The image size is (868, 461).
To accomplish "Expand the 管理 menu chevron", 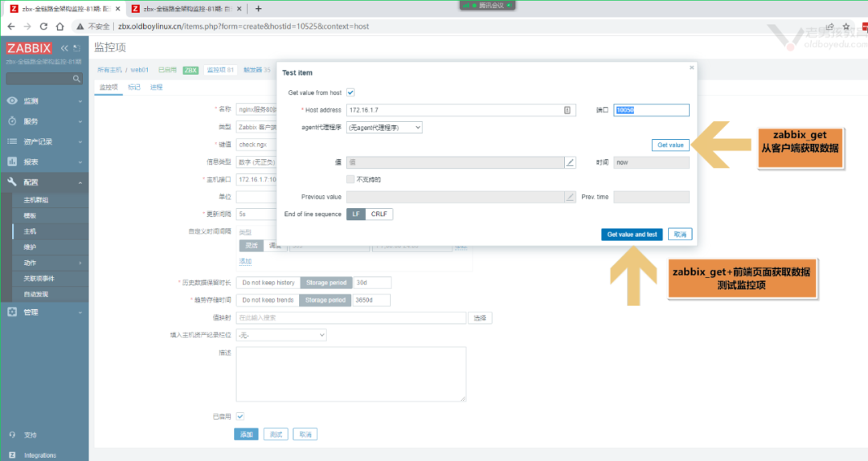I will (x=80, y=312).
